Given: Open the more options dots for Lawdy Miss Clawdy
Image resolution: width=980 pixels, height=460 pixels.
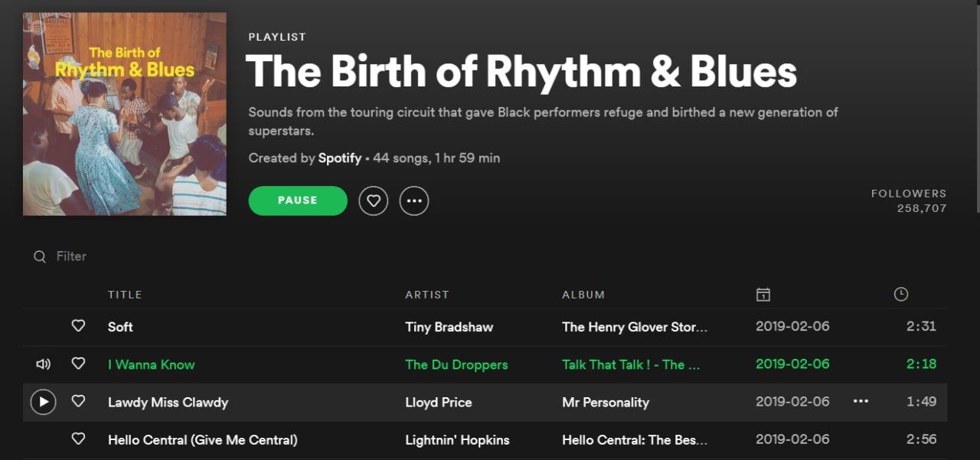Looking at the screenshot, I should coord(861,401).
